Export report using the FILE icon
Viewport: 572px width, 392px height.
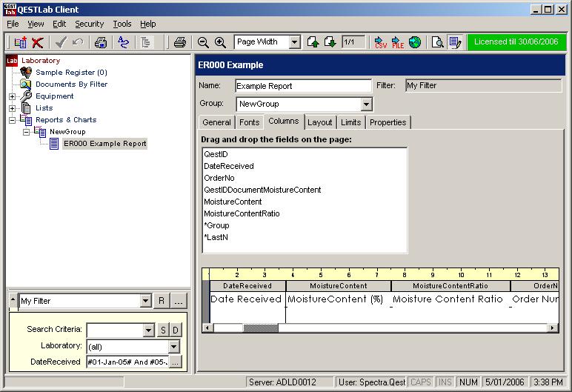(398, 43)
